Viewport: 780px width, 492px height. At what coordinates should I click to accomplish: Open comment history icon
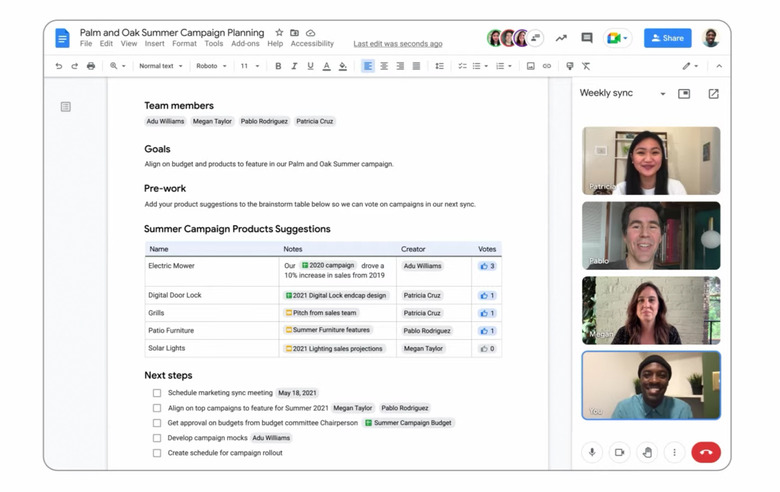587,38
